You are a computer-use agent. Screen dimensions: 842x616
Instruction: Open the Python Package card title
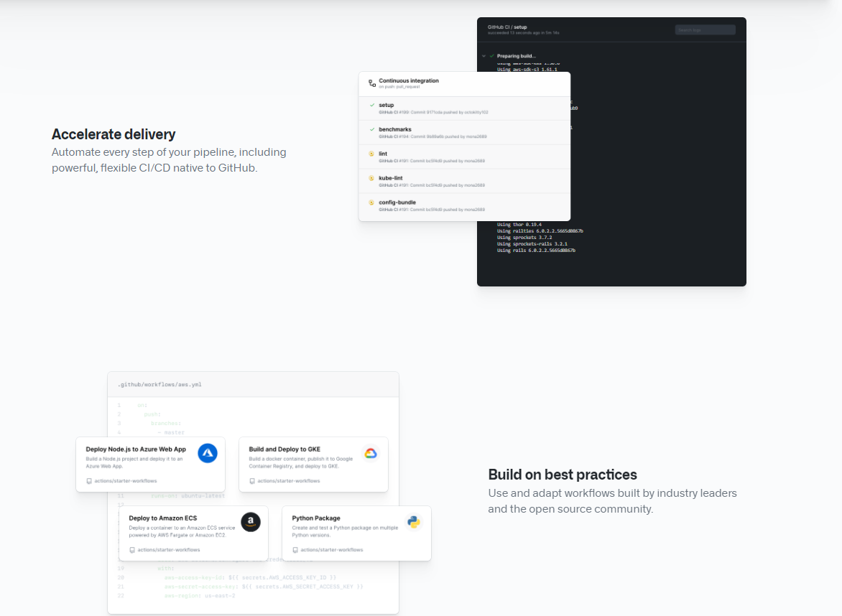pos(316,518)
